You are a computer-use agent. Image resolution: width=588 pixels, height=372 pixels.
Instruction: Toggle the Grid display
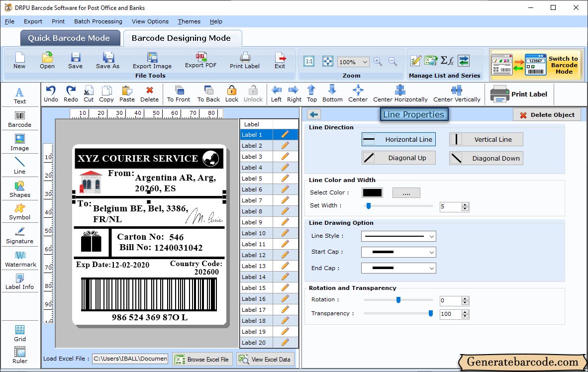pyautogui.click(x=19, y=333)
